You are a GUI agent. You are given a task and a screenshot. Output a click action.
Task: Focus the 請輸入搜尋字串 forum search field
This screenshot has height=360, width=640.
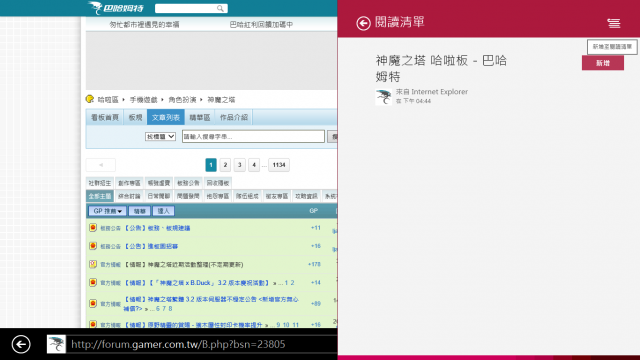click(x=253, y=136)
